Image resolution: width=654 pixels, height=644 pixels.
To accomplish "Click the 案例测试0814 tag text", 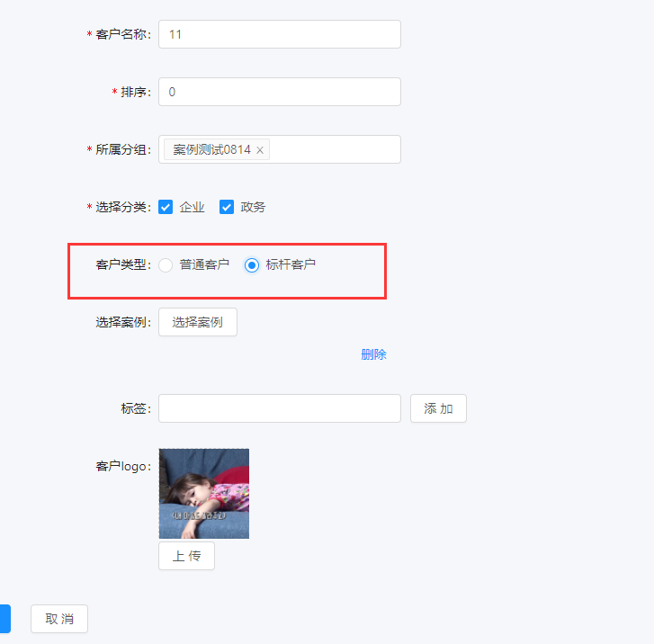I will pyautogui.click(x=212, y=149).
